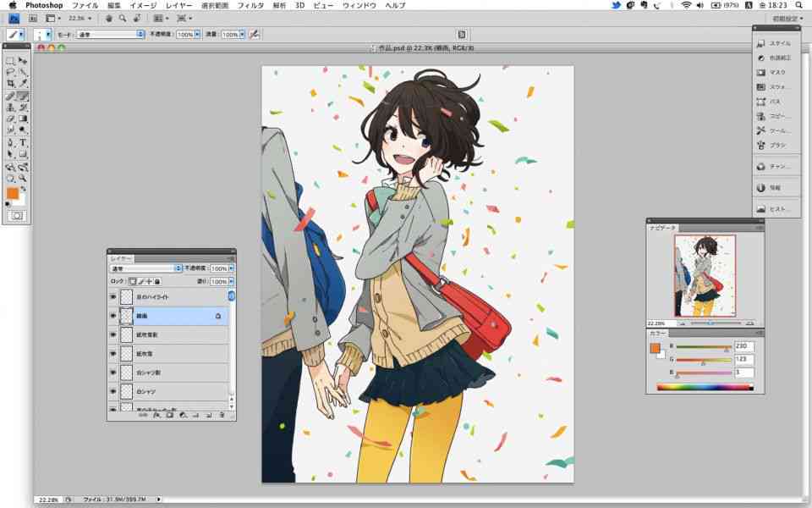Viewport: 812px width, 508px height.
Task: Select the Zoom tool in toolbox
Action: (x=23, y=179)
